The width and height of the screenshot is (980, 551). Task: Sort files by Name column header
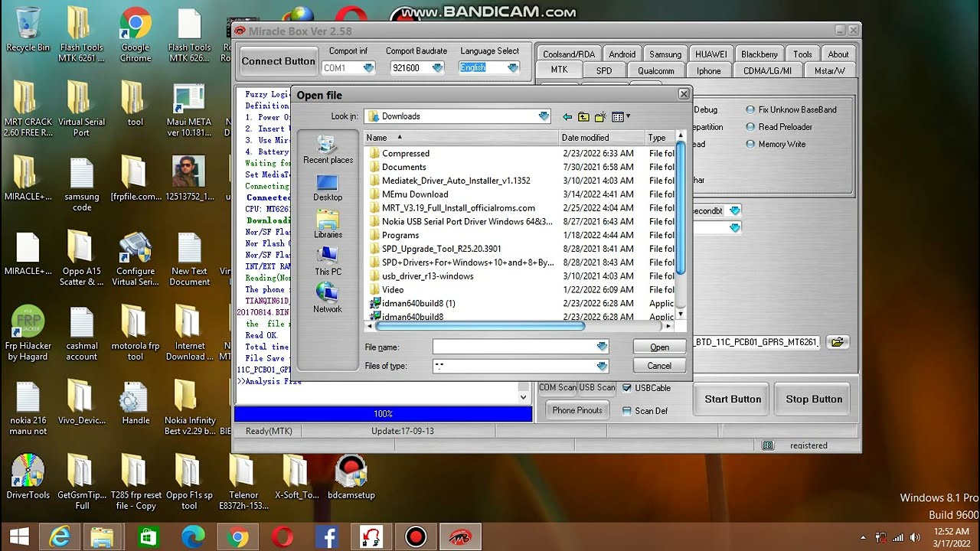point(461,138)
